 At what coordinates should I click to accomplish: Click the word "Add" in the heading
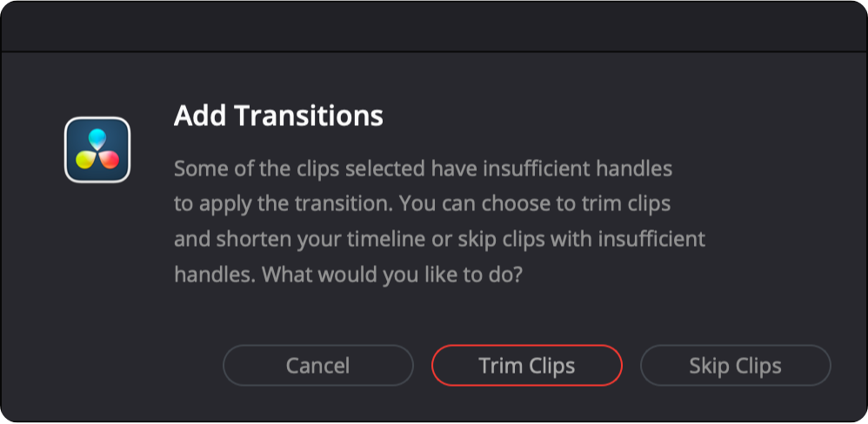coord(197,116)
